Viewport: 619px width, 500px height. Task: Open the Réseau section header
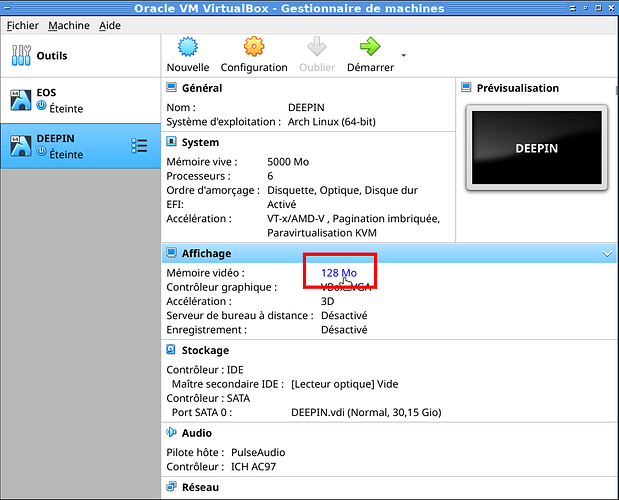coord(200,487)
